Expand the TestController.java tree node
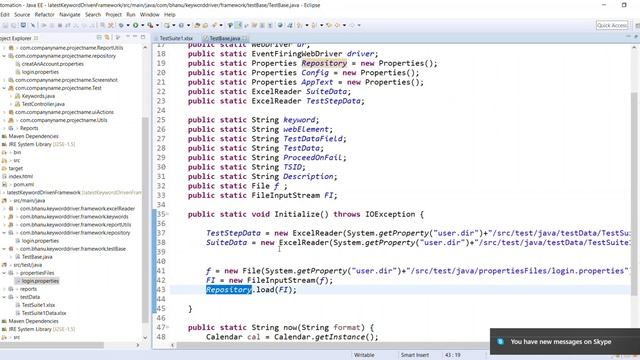The width and height of the screenshot is (640, 360). (x=11, y=104)
